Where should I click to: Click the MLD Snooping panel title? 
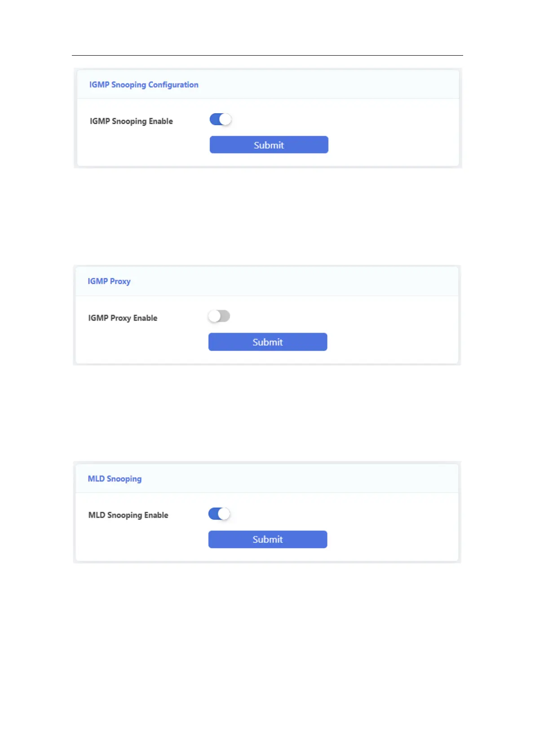[115, 479]
